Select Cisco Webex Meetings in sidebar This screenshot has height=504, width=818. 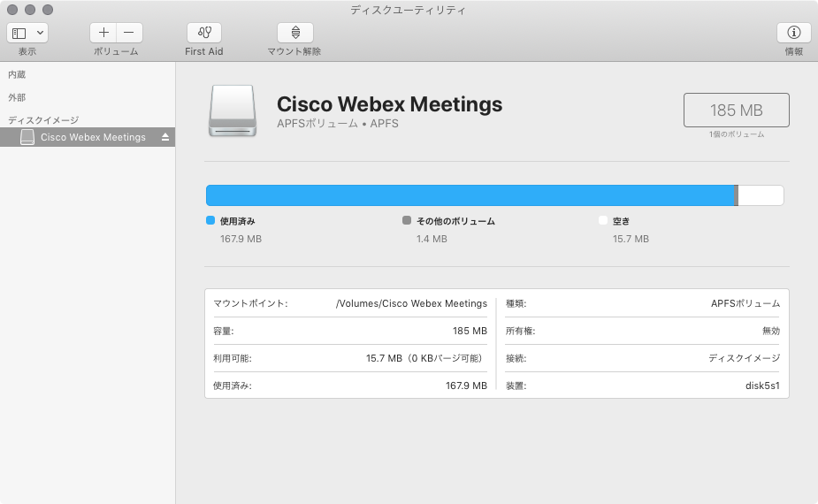click(x=93, y=137)
